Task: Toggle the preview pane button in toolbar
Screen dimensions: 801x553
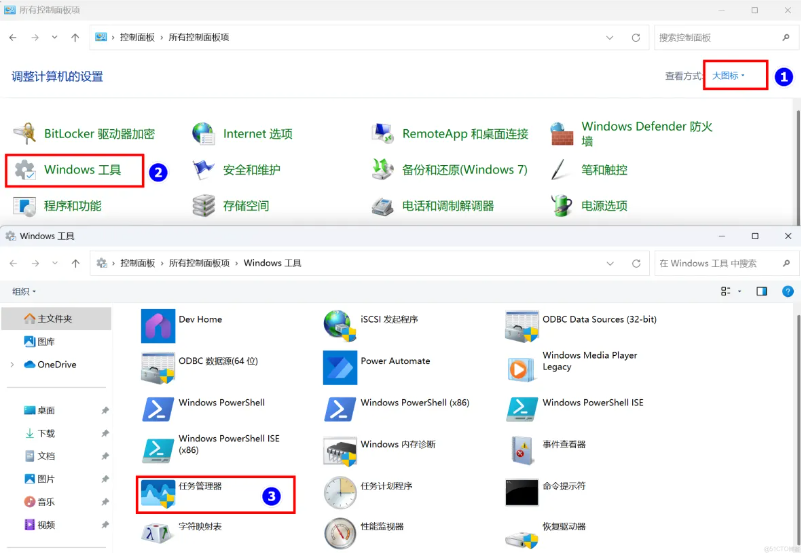Action: (x=761, y=291)
